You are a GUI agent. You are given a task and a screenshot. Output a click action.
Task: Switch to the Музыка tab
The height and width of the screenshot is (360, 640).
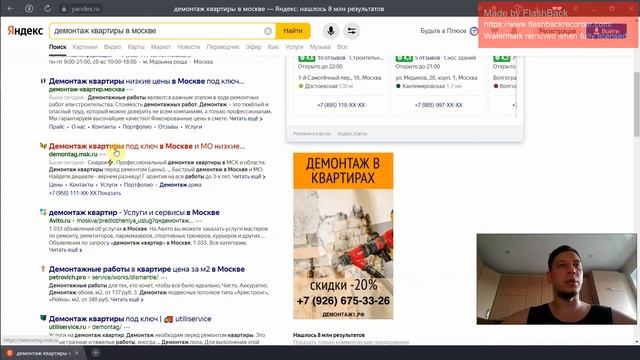point(320,47)
